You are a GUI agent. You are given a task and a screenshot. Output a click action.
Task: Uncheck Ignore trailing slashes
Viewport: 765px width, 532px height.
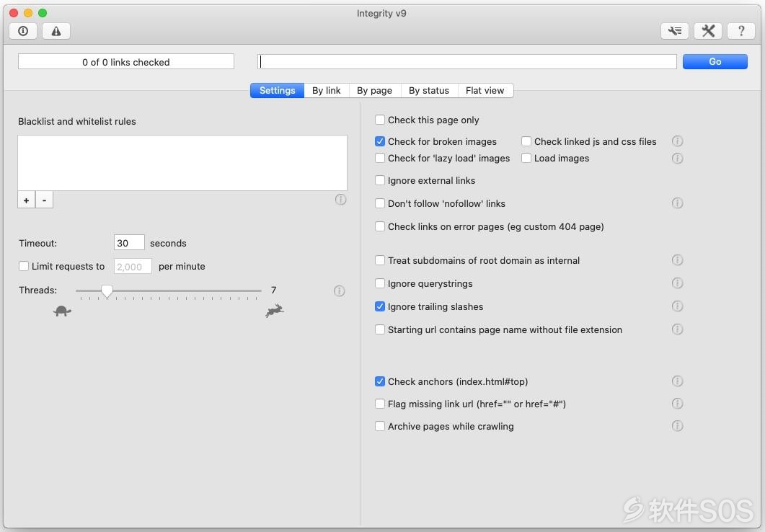379,306
